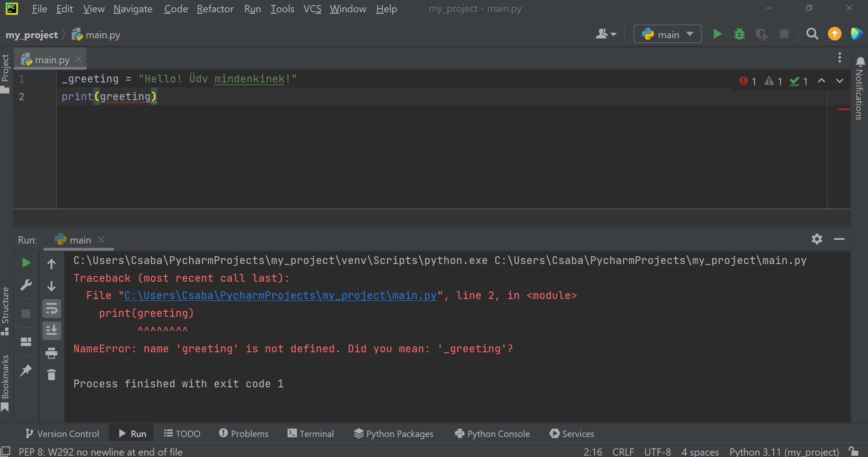Click CRLF line separator in status bar
The image size is (868, 457).
pyautogui.click(x=623, y=452)
